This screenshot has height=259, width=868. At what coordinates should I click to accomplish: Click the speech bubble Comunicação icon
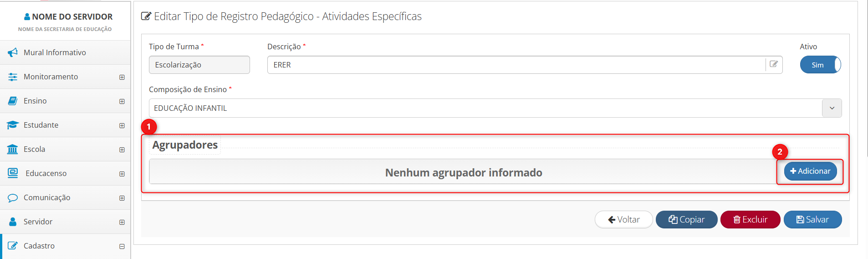13,197
